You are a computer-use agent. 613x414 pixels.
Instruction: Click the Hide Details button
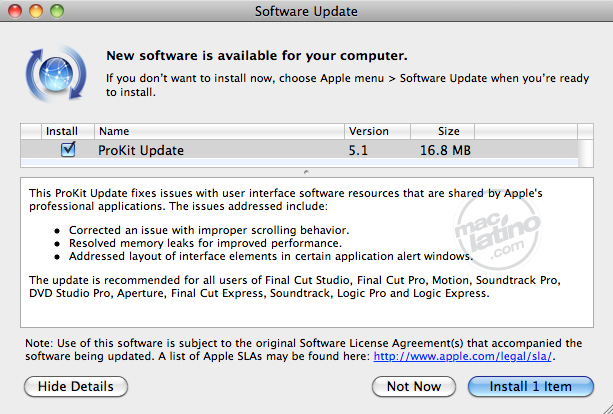(x=76, y=386)
